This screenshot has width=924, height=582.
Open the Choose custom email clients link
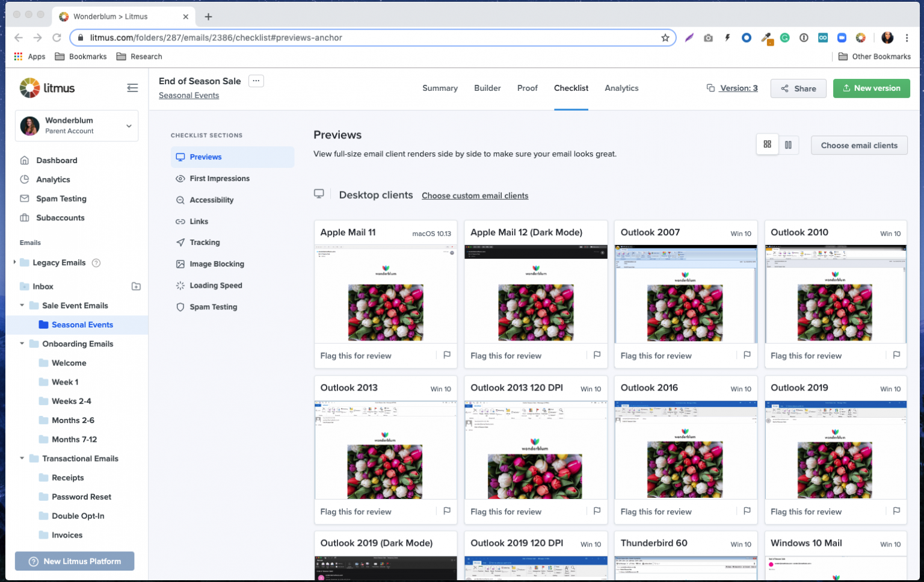[x=475, y=196]
